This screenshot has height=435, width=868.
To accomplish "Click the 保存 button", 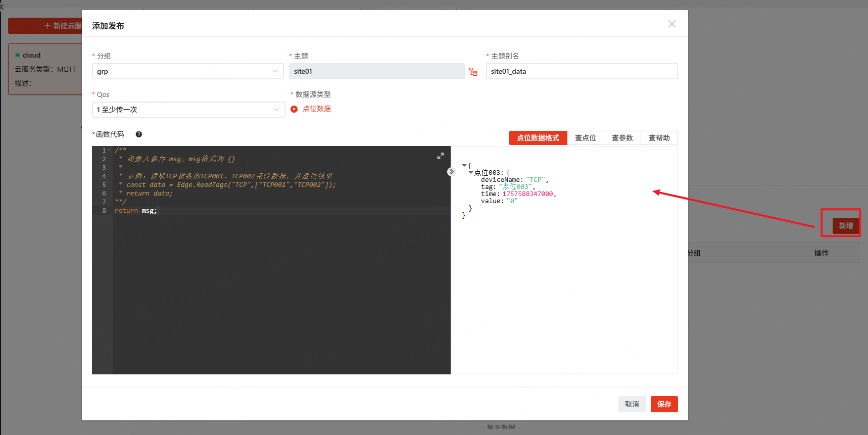I will pos(664,404).
